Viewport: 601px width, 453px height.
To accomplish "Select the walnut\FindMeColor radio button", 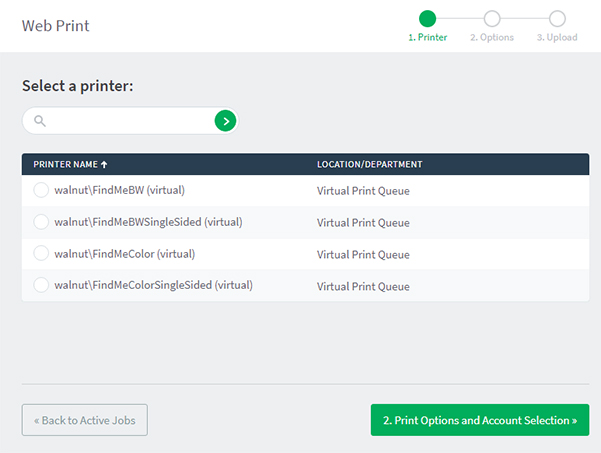I will tap(41, 254).
